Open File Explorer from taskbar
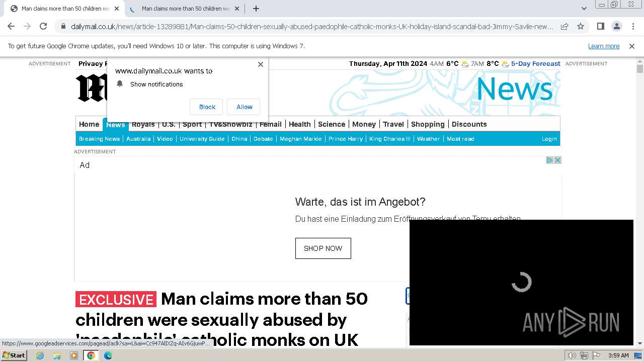 (57, 355)
